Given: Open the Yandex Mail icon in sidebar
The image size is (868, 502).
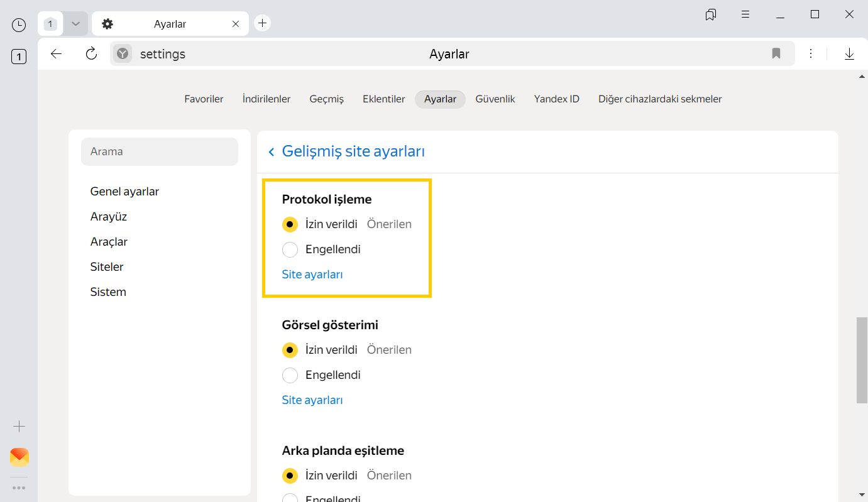Looking at the screenshot, I should pyautogui.click(x=19, y=457).
